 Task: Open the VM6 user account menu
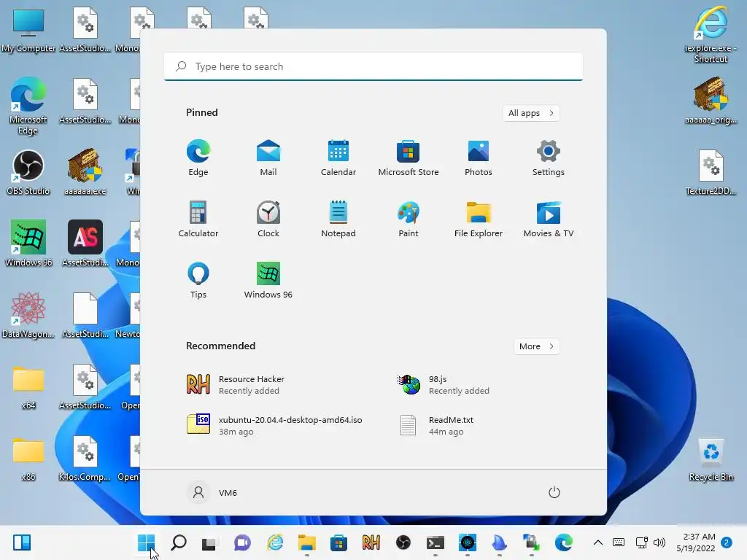(212, 492)
